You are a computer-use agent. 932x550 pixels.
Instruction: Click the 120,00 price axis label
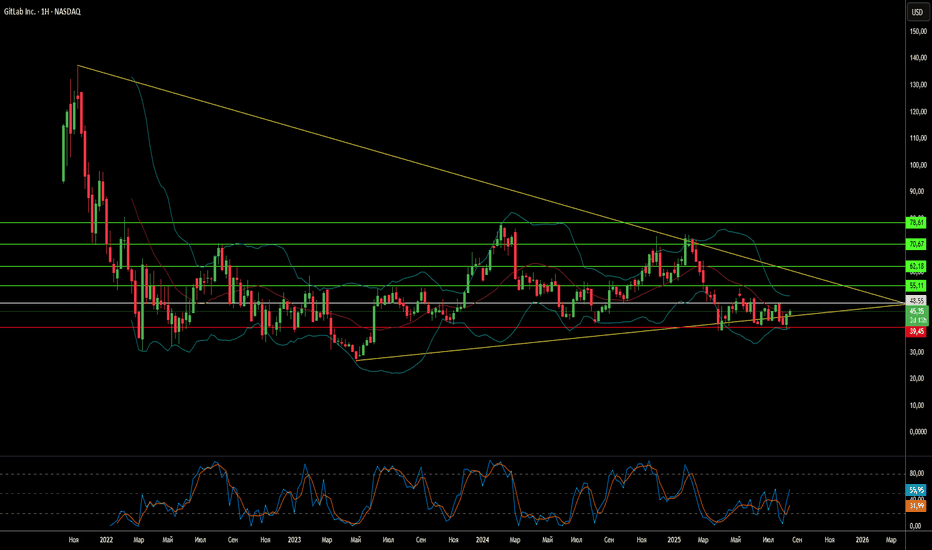[918, 112]
